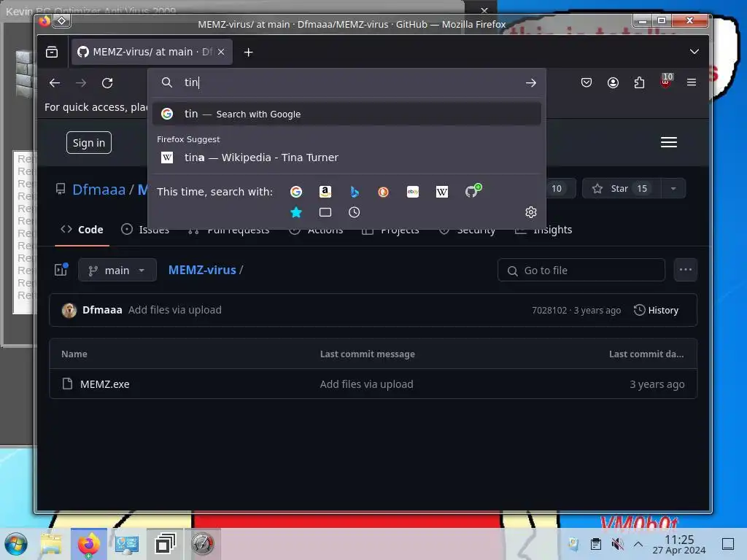The image size is (747, 560).
Task: Expand the Star lists dropdown arrow
Action: pyautogui.click(x=673, y=189)
